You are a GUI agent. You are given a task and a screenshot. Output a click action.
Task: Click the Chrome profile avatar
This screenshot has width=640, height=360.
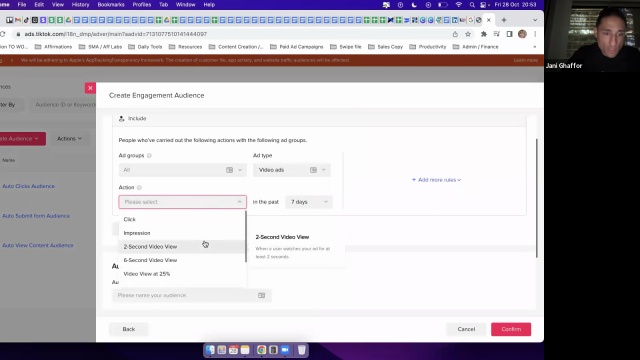[x=522, y=34]
